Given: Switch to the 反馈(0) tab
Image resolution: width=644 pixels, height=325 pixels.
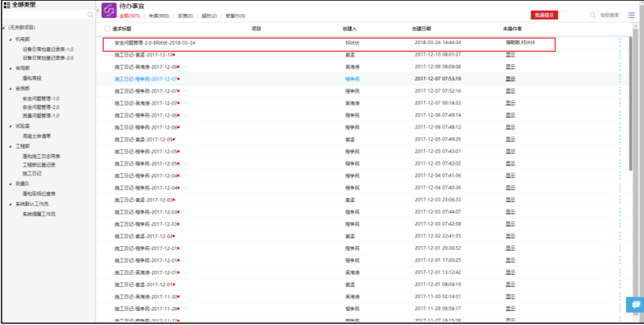Looking at the screenshot, I should pos(186,16).
